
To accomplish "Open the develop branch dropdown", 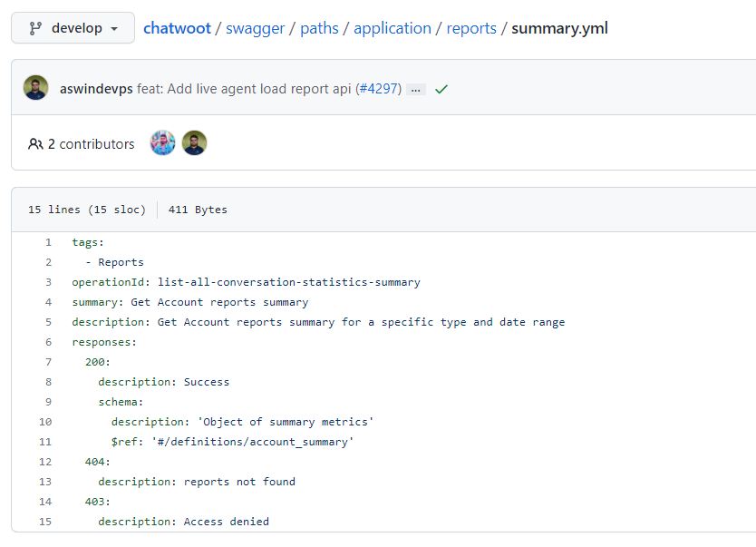I will 73,28.
